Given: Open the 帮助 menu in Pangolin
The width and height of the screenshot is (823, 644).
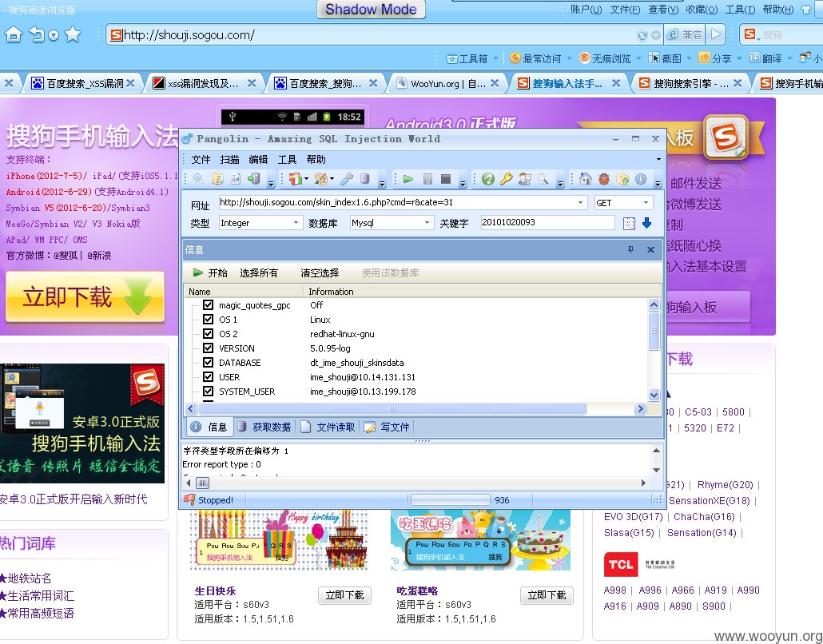Looking at the screenshot, I should click(316, 160).
